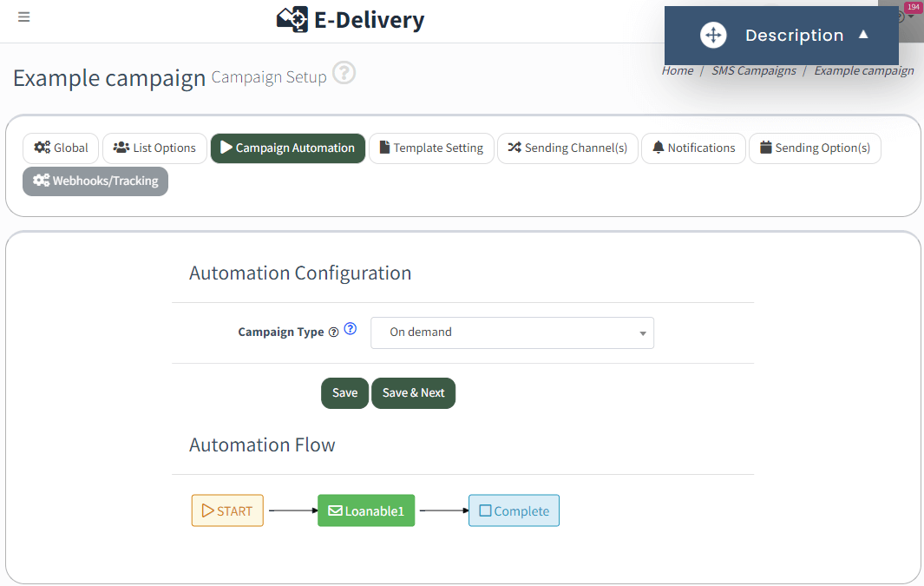This screenshot has height=586, width=924.
Task: Click the bell icon on Notifications
Action: click(660, 148)
